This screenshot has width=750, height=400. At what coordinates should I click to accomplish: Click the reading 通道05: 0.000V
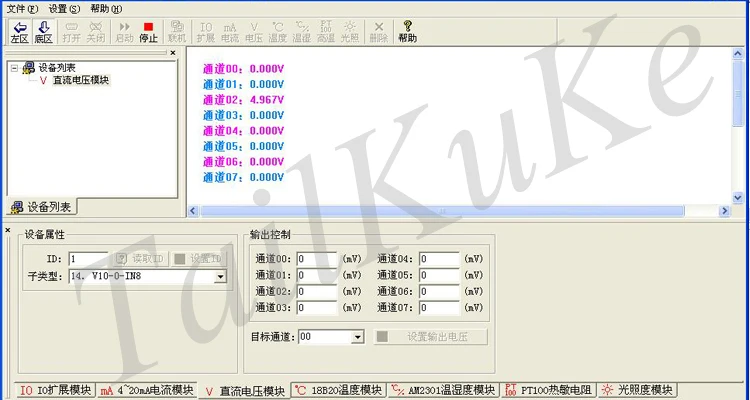[x=243, y=146]
